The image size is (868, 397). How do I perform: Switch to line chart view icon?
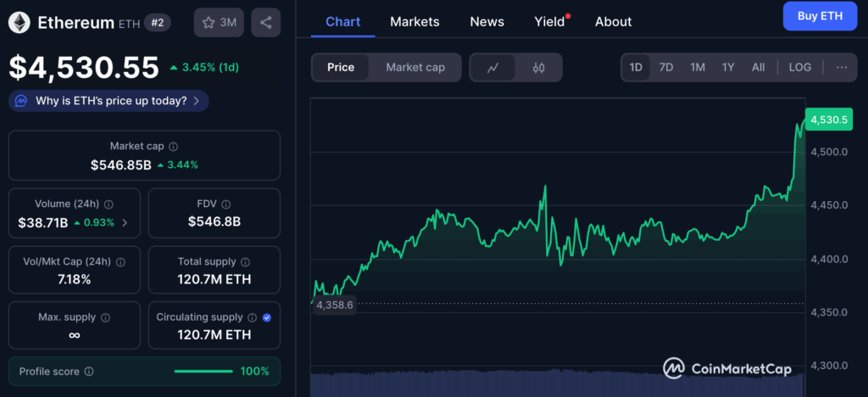(493, 68)
